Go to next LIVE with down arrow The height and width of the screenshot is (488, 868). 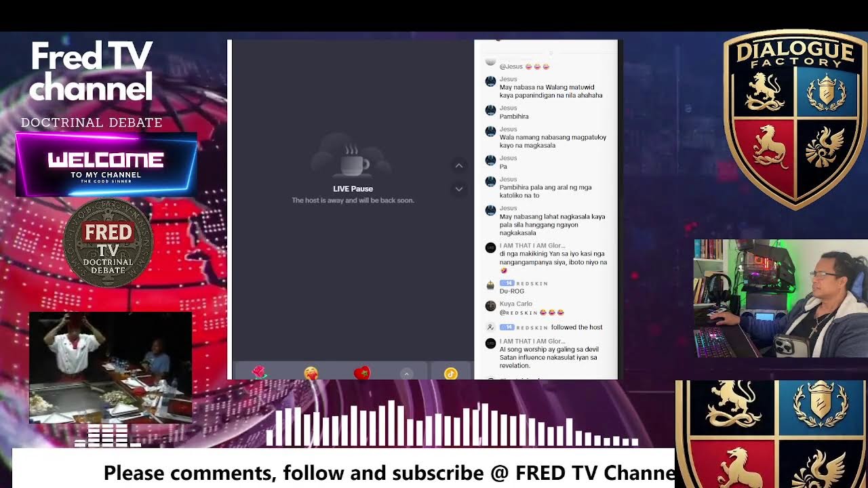coord(459,189)
